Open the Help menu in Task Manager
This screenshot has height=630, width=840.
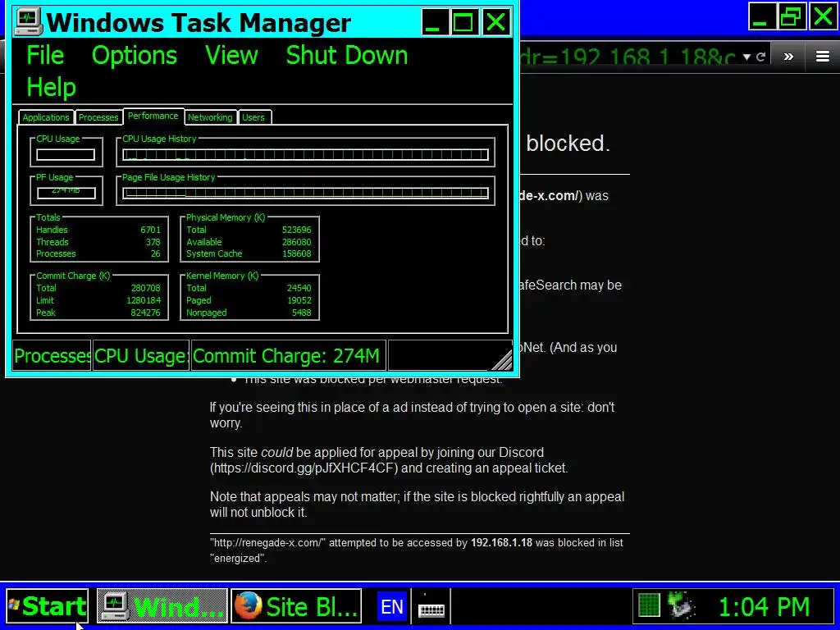51,87
